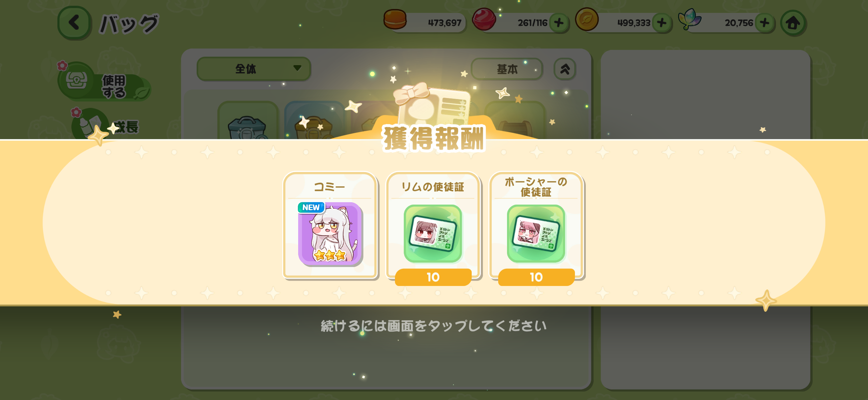Viewport: 868px width, 400px height.
Task: Select the コミー character reward card
Action: (x=330, y=226)
